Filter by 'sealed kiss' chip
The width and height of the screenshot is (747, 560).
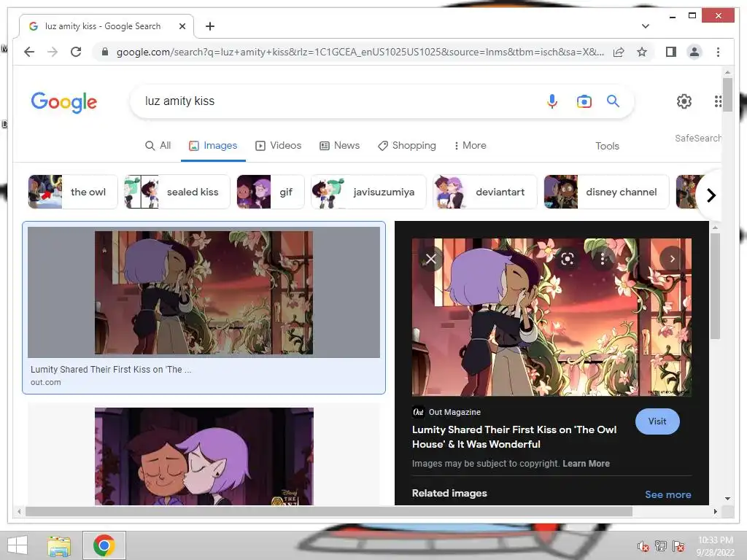(177, 192)
